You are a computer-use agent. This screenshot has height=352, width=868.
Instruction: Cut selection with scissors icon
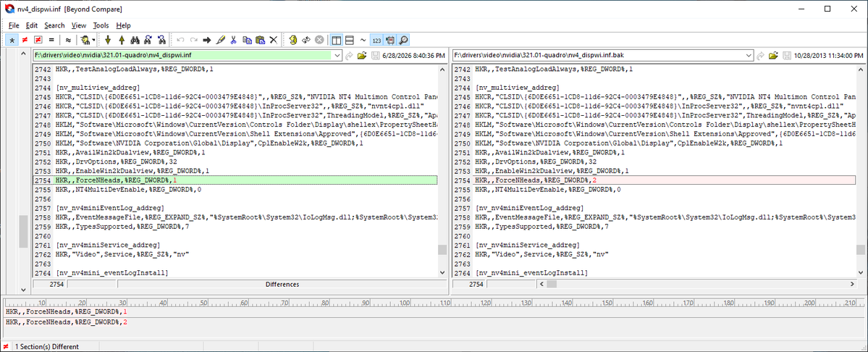(234, 40)
